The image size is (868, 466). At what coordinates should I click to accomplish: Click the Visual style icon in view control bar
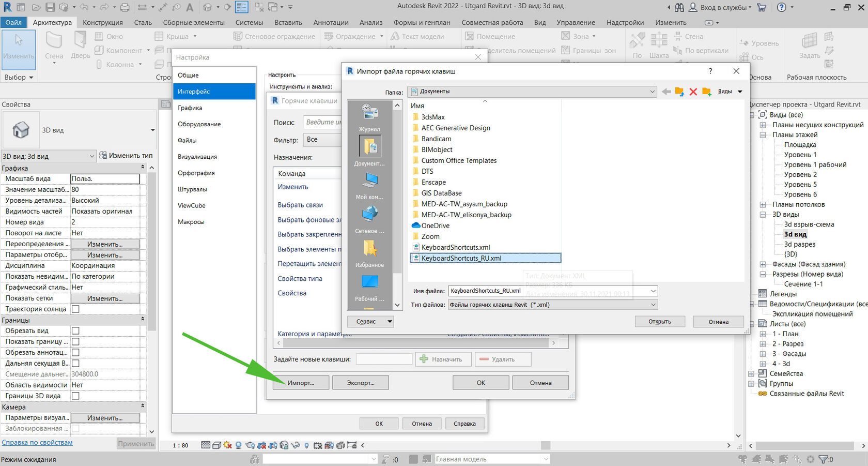[218, 445]
